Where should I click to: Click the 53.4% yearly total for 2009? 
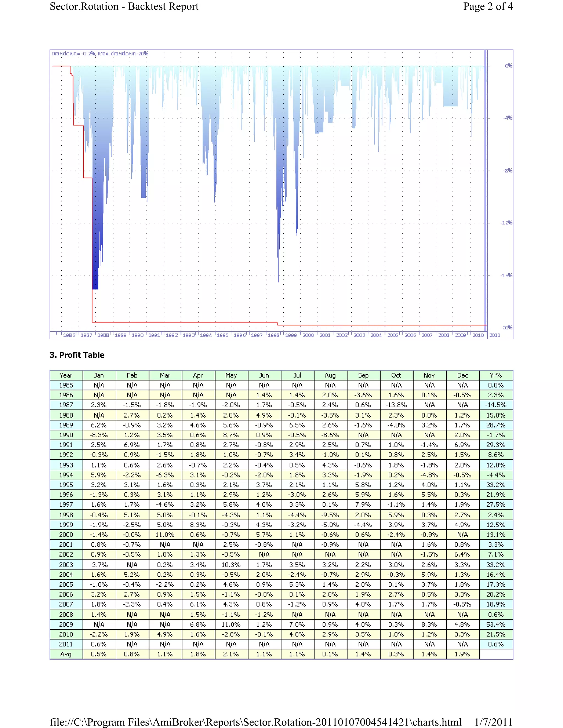tap(496, 624)
